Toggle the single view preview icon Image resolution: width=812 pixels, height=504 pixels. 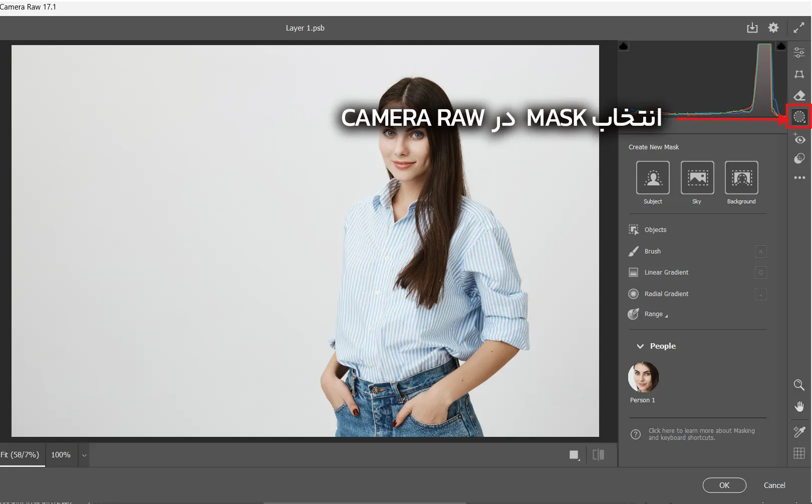(574, 455)
